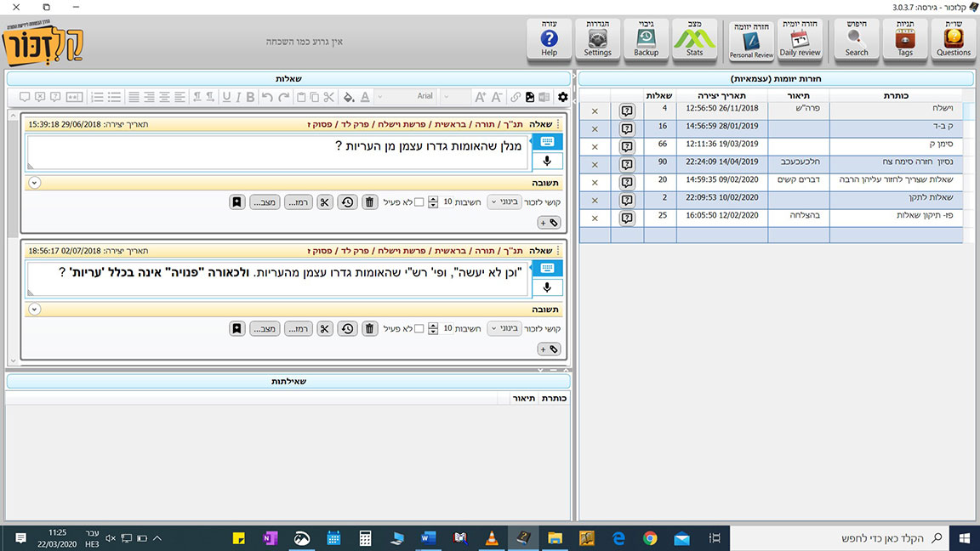Expand the answer section of the first question
Viewport: 980px width, 551px height.
pyautogui.click(x=34, y=182)
